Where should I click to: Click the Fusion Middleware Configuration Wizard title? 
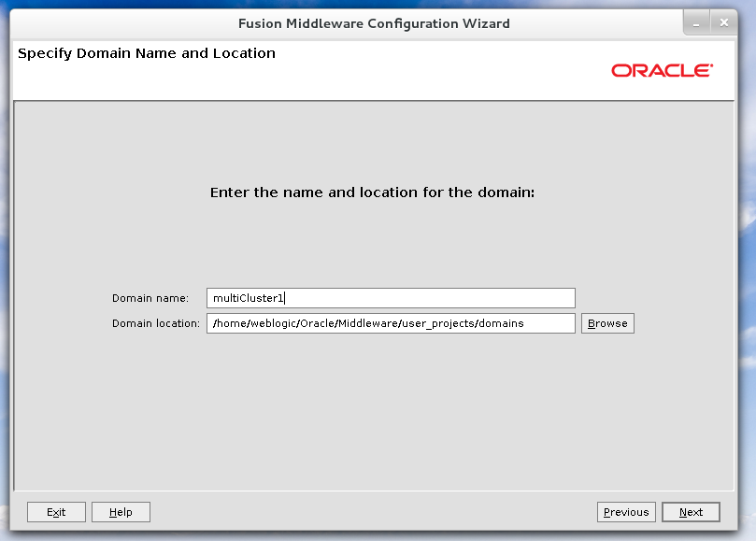click(x=374, y=23)
